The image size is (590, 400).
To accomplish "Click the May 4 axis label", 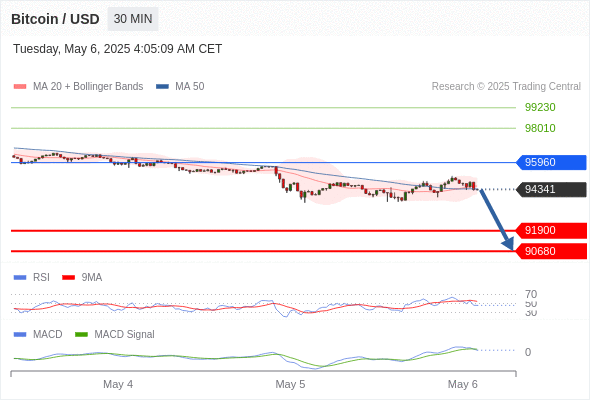I will 118,384.
